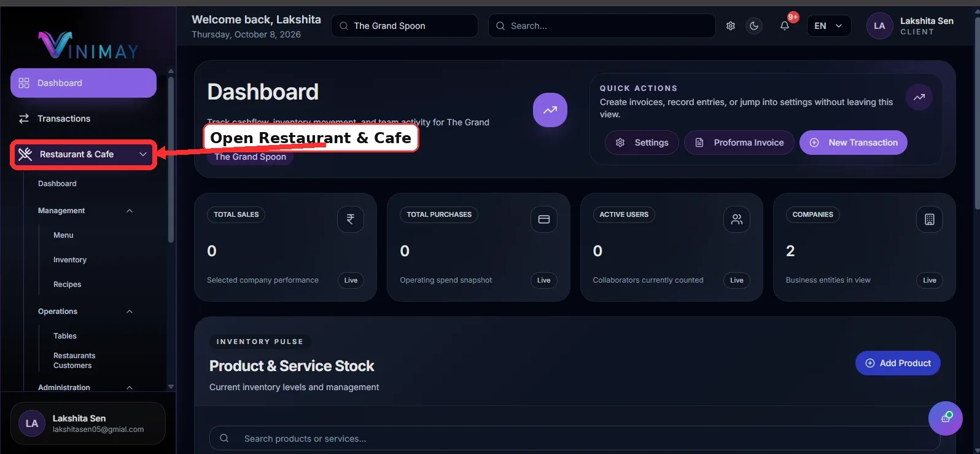Collapse the Operations section

coord(130,311)
